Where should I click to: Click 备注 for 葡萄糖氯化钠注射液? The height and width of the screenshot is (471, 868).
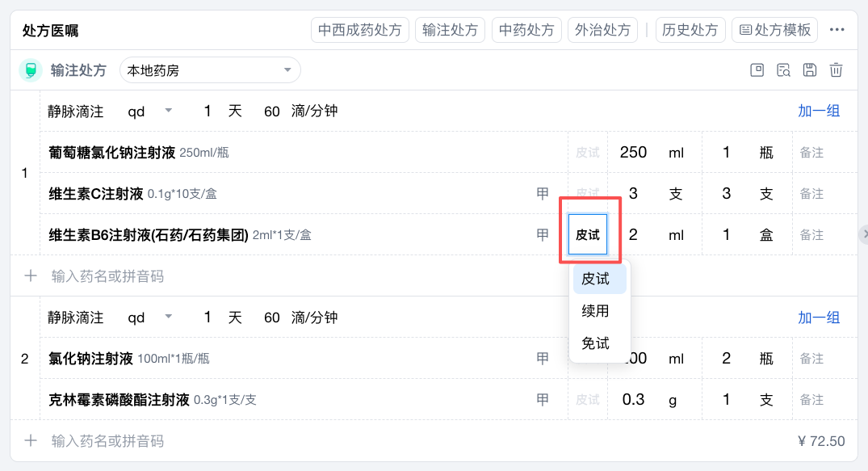pos(811,152)
